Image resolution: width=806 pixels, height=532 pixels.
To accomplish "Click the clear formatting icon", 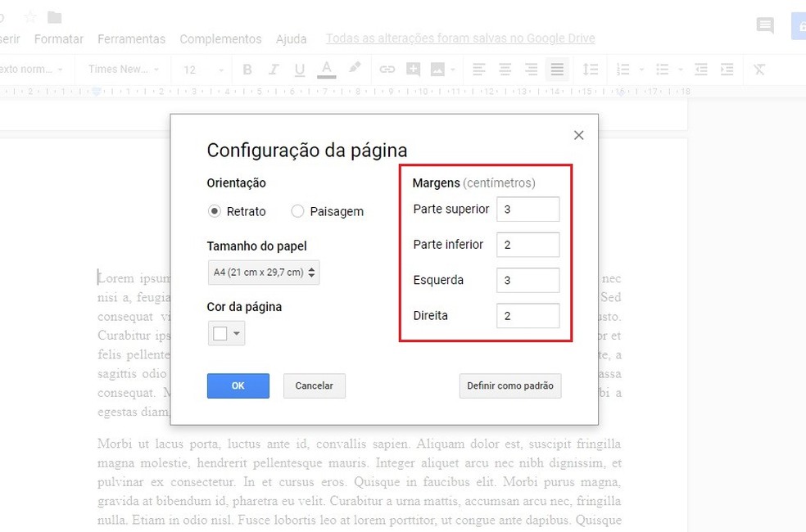I will 758,70.
